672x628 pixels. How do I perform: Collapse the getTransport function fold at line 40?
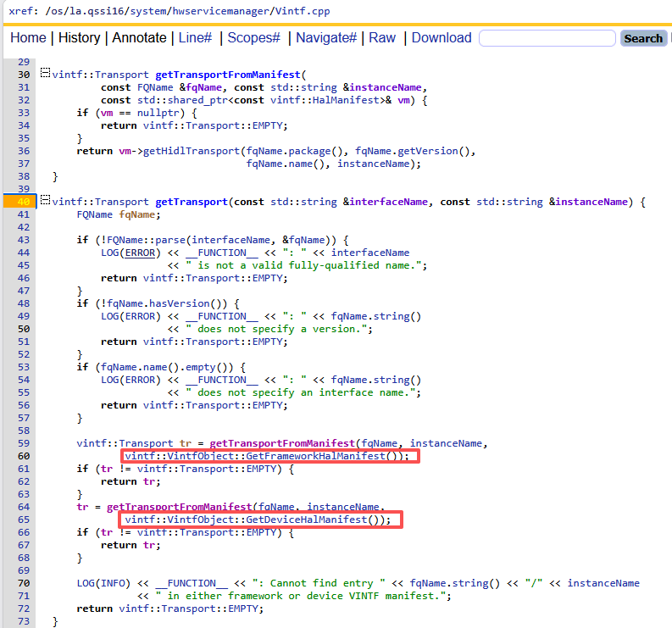pos(45,200)
